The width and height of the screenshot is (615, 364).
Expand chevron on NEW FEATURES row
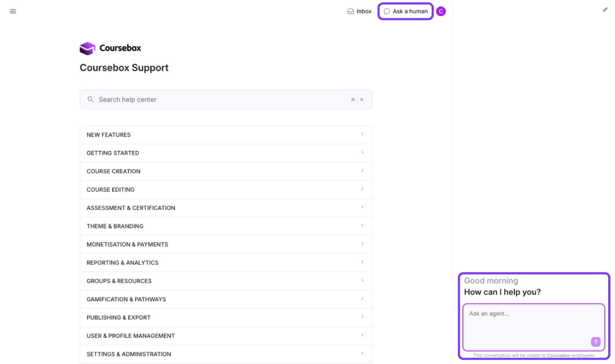coord(362,134)
